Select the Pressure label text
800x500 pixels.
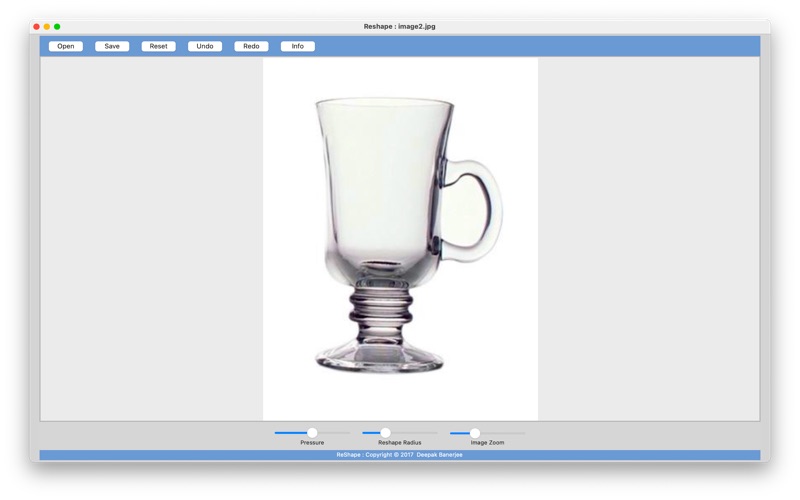point(312,443)
